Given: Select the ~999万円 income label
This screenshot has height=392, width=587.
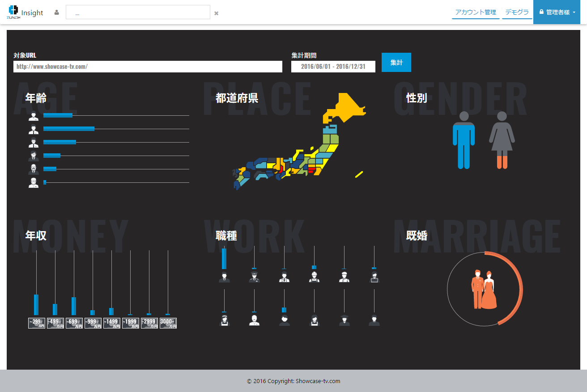Looking at the screenshot, I should [93, 323].
